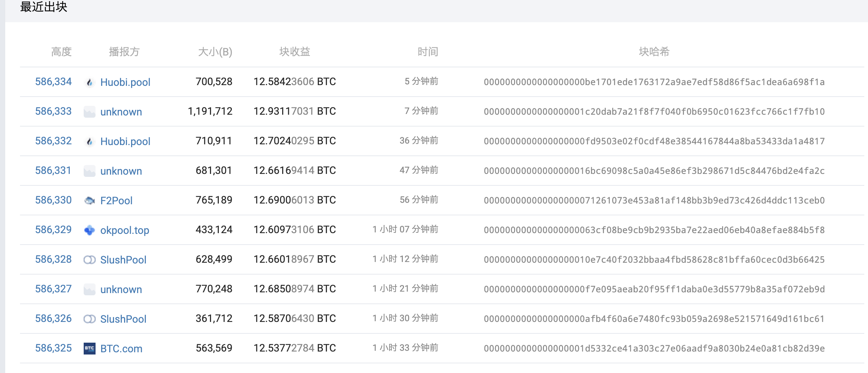Click the 5 分钟前 timestamp
868x373 pixels.
pyautogui.click(x=421, y=81)
